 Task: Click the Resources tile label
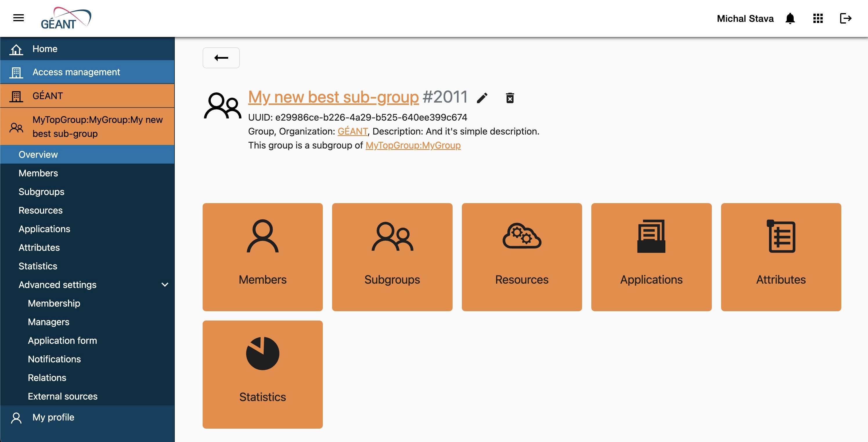(x=522, y=280)
